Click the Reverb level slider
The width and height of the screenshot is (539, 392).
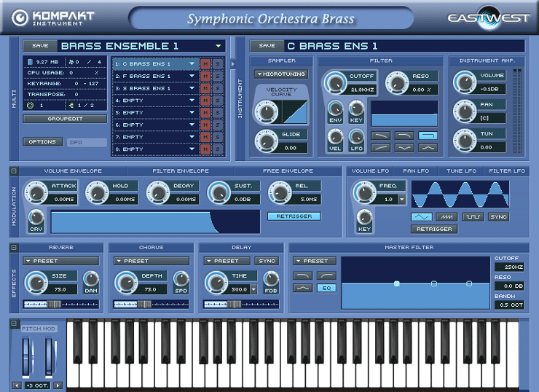[61, 304]
